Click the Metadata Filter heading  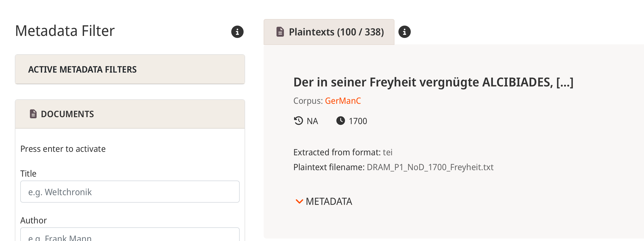click(x=65, y=31)
